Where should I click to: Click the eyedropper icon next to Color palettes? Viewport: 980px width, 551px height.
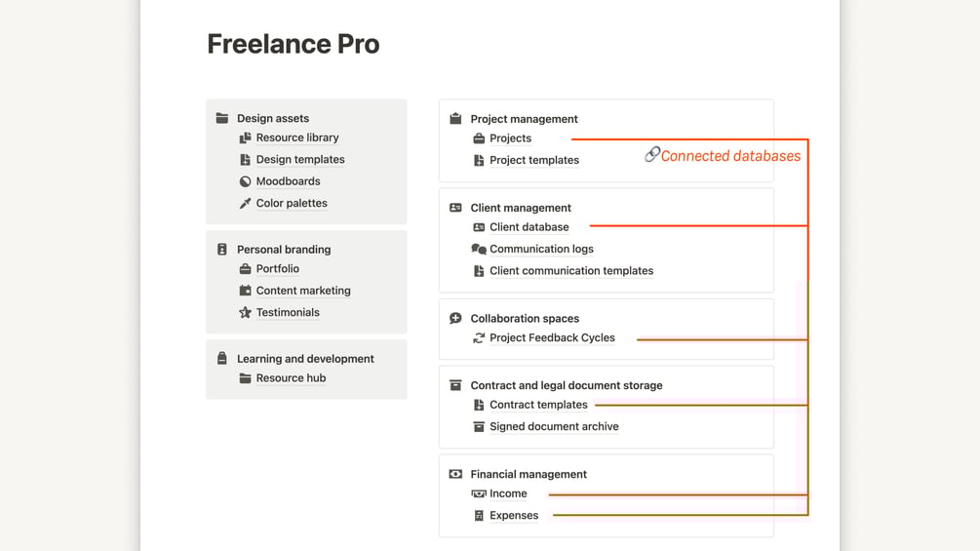point(245,203)
